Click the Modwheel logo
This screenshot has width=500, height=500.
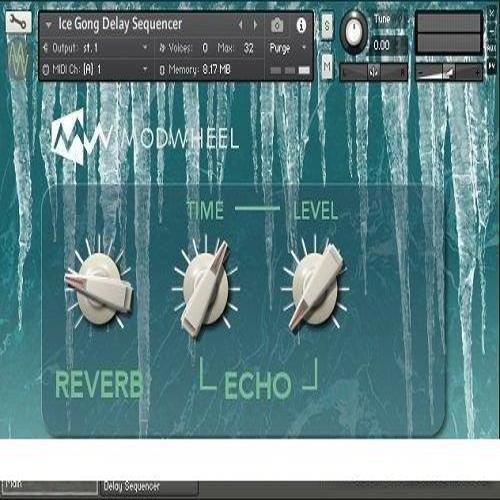[145, 137]
